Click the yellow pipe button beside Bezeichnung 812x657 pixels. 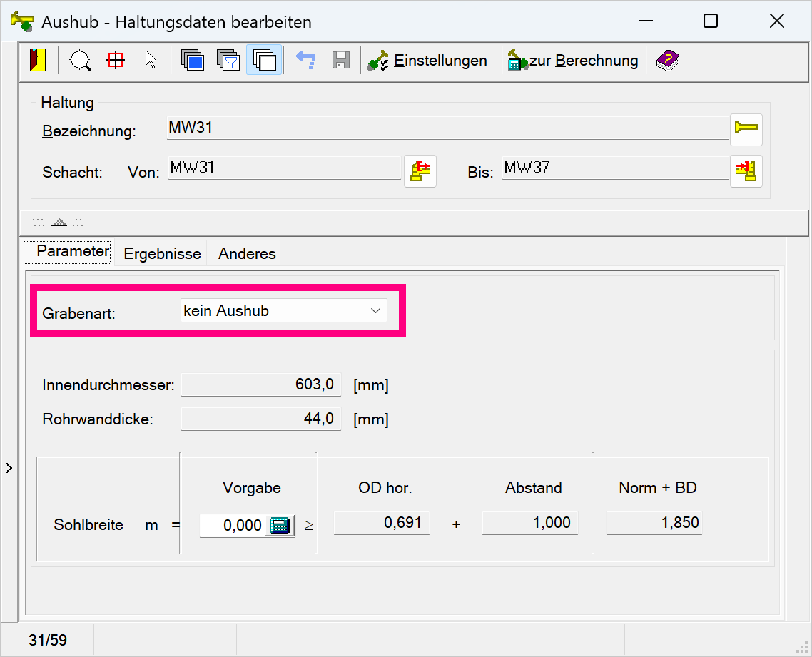(x=746, y=129)
